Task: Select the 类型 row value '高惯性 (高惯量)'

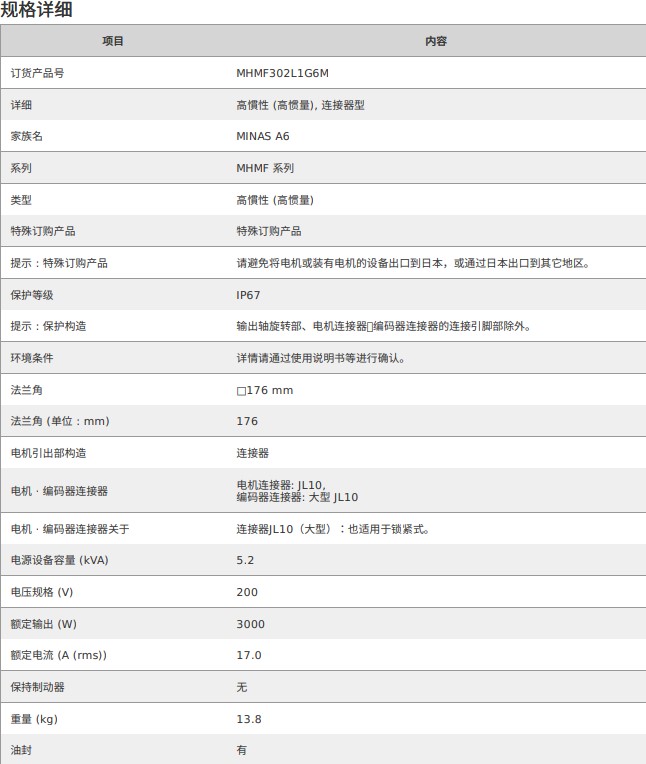Action: [275, 200]
